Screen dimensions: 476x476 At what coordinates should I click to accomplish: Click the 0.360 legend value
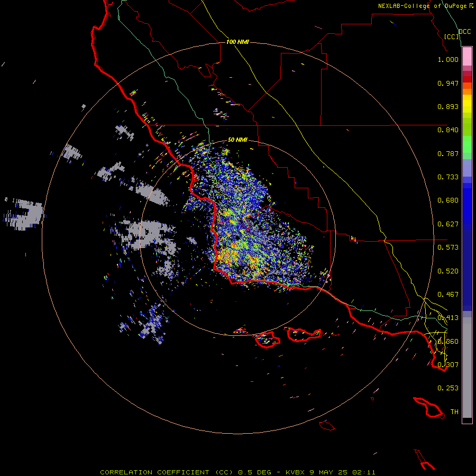tap(448, 342)
